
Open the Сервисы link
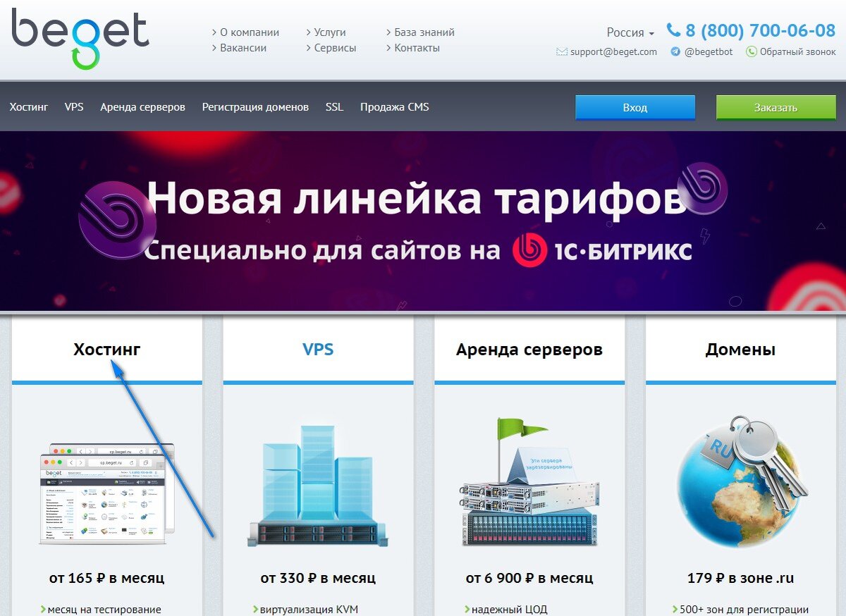(x=335, y=48)
